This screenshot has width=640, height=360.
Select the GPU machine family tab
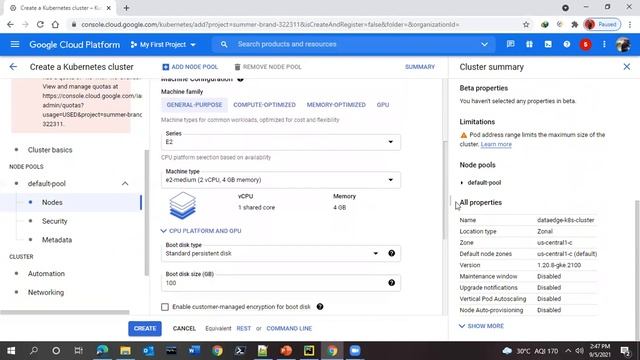point(383,105)
